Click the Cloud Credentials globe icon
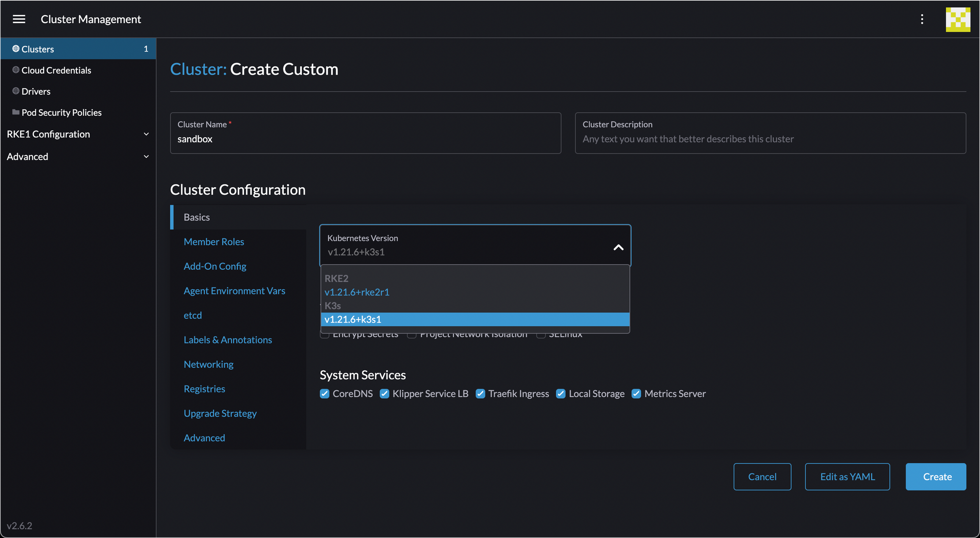The width and height of the screenshot is (980, 538). coord(16,70)
